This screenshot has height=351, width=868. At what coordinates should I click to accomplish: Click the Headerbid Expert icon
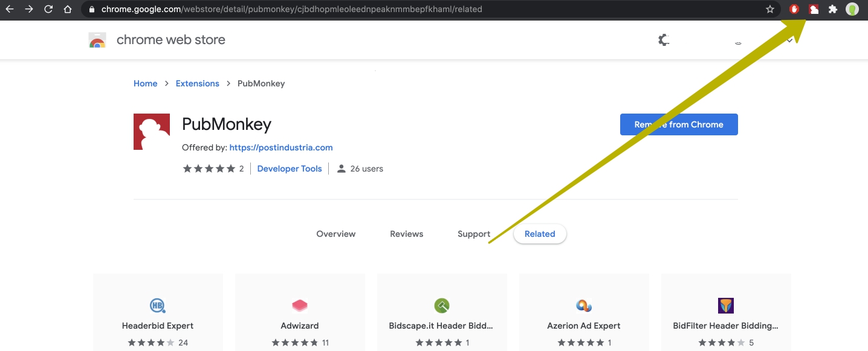(158, 305)
